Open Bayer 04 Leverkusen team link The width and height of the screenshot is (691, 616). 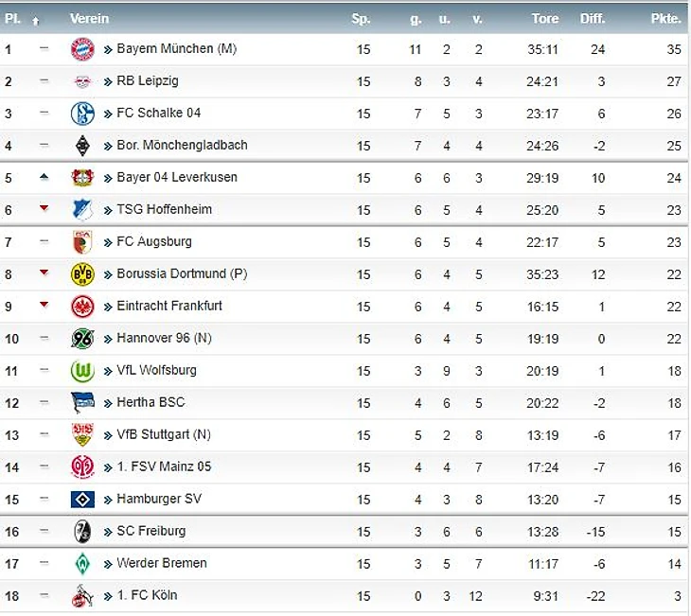pyautogui.click(x=177, y=178)
